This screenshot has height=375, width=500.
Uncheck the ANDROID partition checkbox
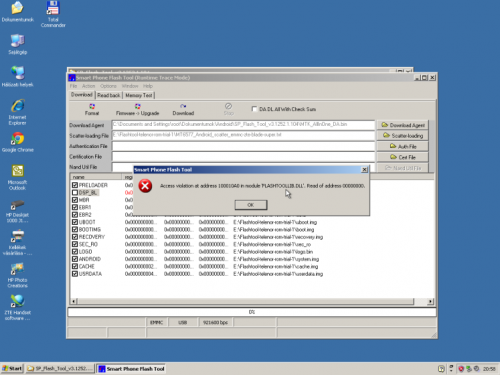[75, 259]
